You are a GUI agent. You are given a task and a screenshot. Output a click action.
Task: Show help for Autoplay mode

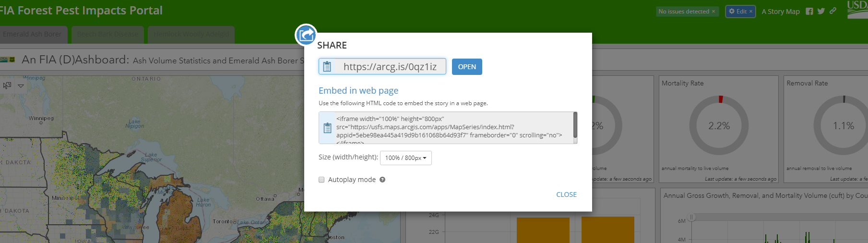pos(382,180)
